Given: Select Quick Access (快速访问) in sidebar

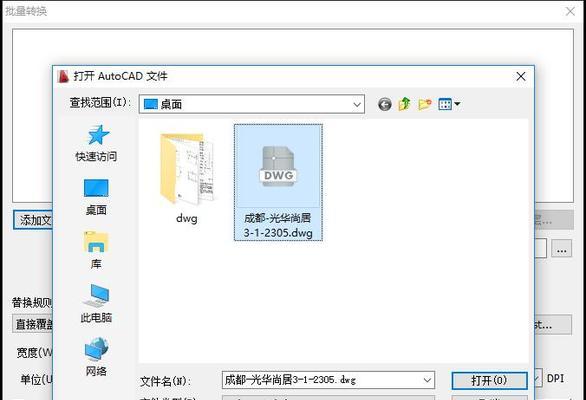Looking at the screenshot, I should (96, 144).
